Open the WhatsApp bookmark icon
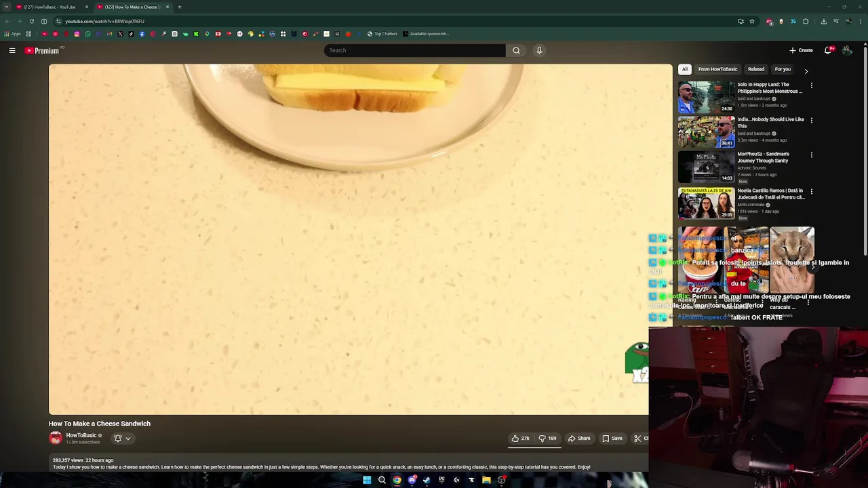 [x=87, y=34]
